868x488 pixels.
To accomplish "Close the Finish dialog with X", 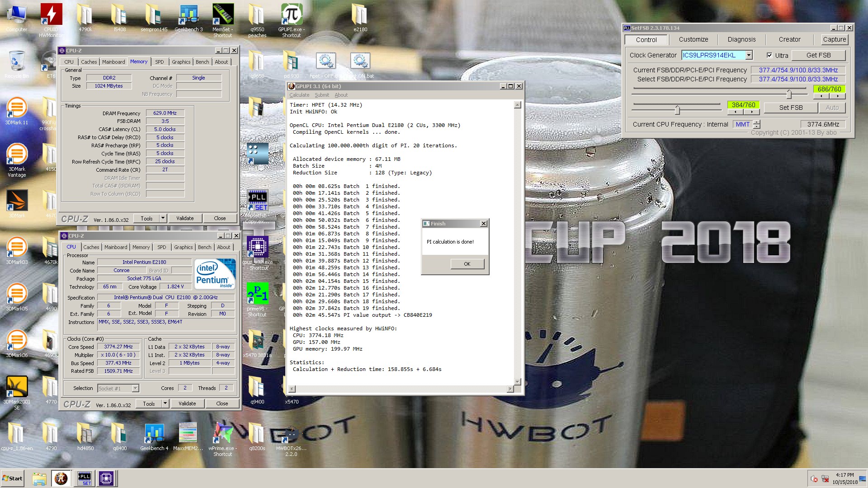I will click(483, 224).
